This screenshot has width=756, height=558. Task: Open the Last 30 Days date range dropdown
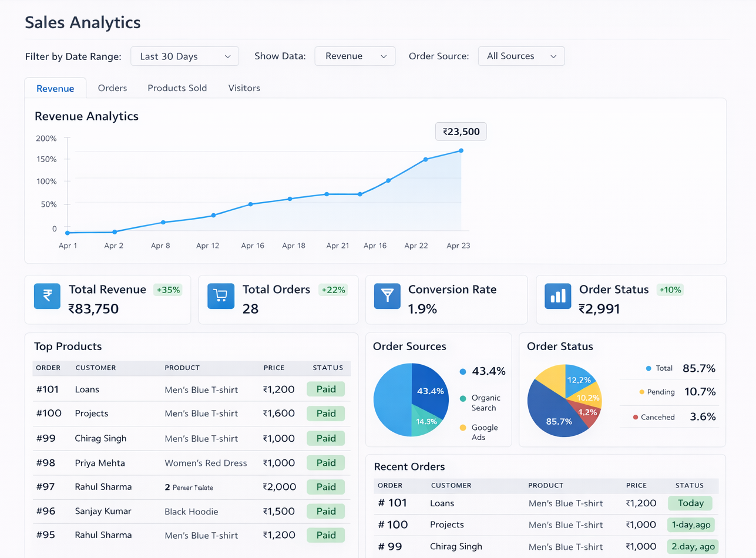coord(184,56)
